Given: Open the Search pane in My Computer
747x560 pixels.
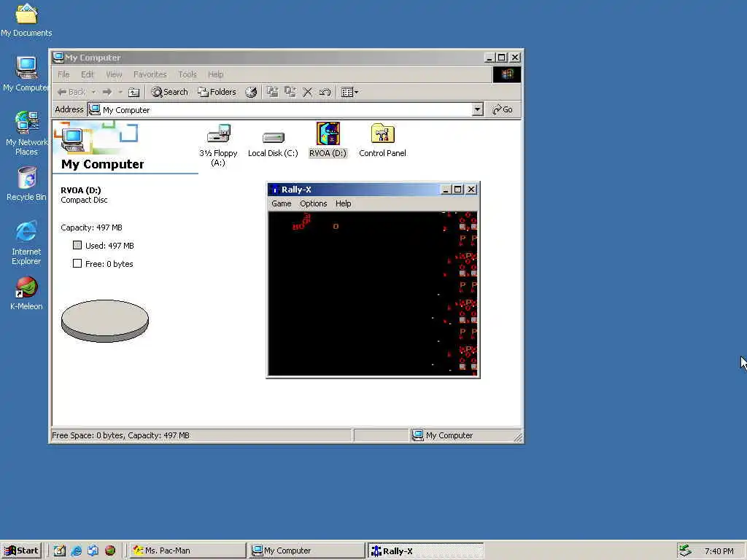Looking at the screenshot, I should coord(169,92).
